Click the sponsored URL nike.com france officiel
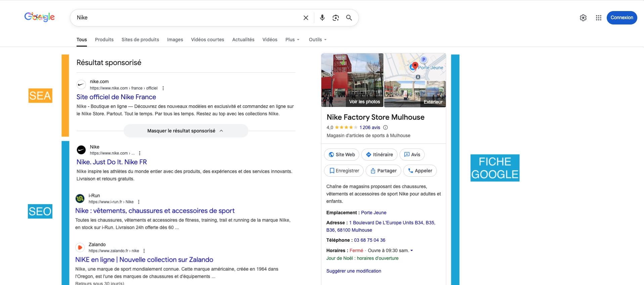Screen dimensions: 644x285 pos(124,88)
